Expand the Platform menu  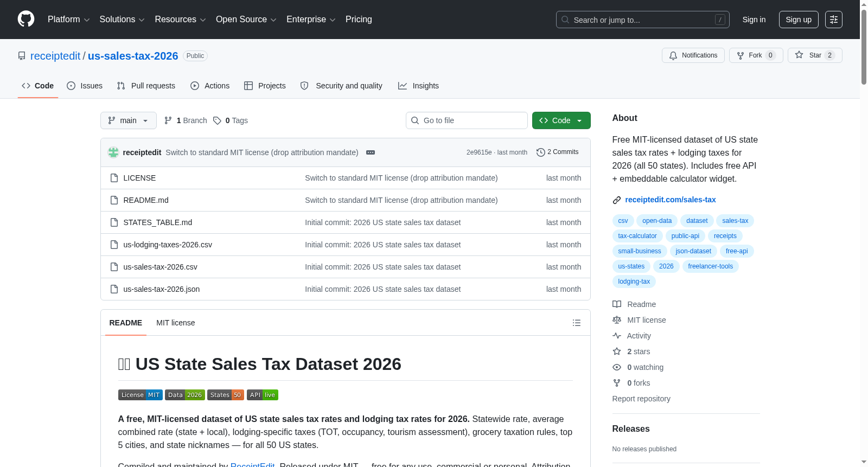(68, 20)
